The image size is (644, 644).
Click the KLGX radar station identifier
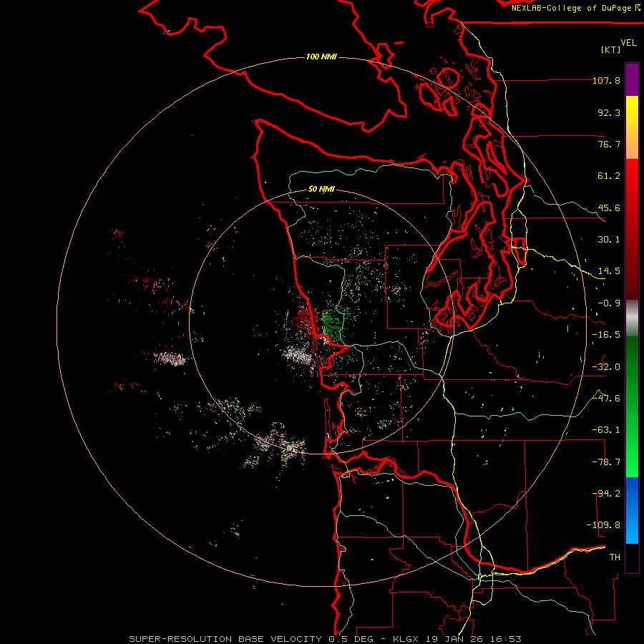point(406,639)
